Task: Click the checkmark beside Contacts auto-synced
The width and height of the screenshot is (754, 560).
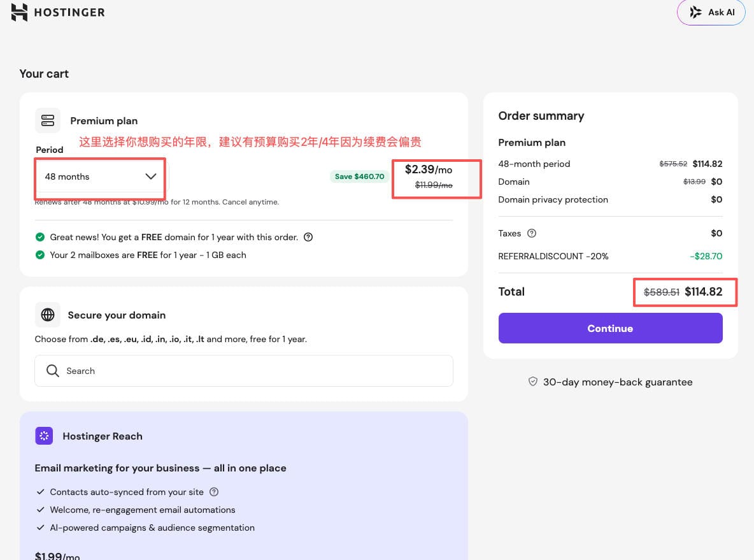Action: click(x=40, y=492)
